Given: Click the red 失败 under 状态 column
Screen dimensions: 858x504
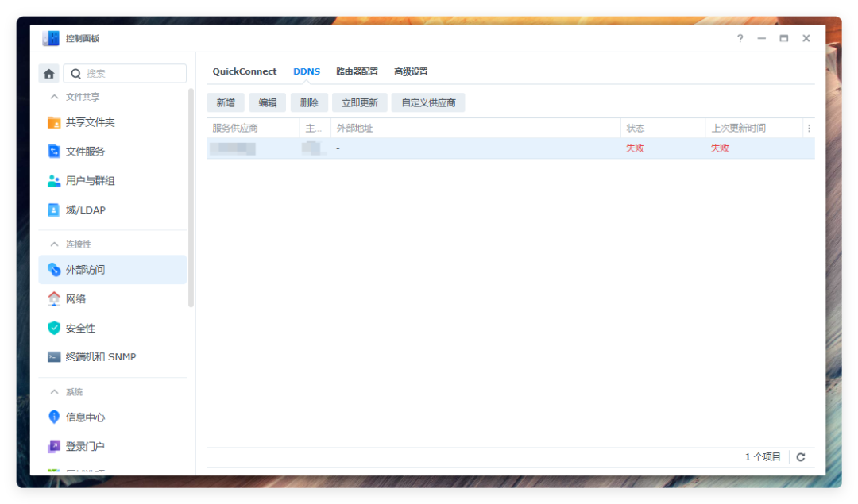Looking at the screenshot, I should [x=635, y=148].
